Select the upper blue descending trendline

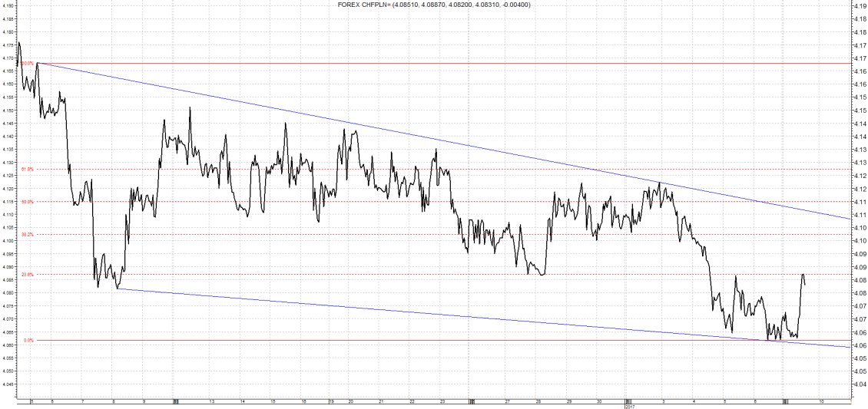[461, 146]
